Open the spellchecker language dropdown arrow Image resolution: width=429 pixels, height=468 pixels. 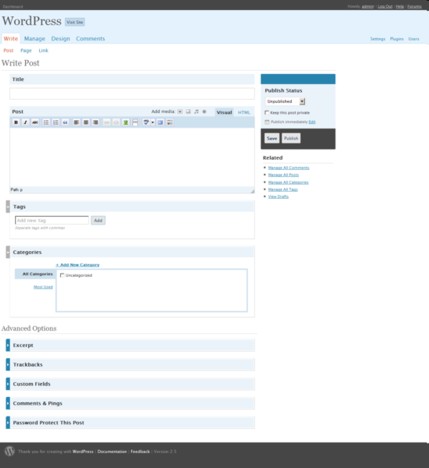click(x=153, y=123)
